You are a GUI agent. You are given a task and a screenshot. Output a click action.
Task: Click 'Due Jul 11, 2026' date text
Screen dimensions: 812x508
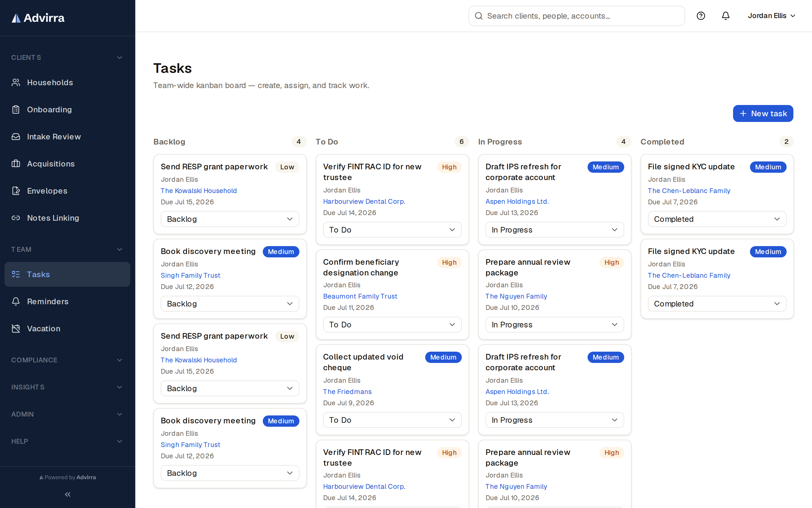coord(348,308)
